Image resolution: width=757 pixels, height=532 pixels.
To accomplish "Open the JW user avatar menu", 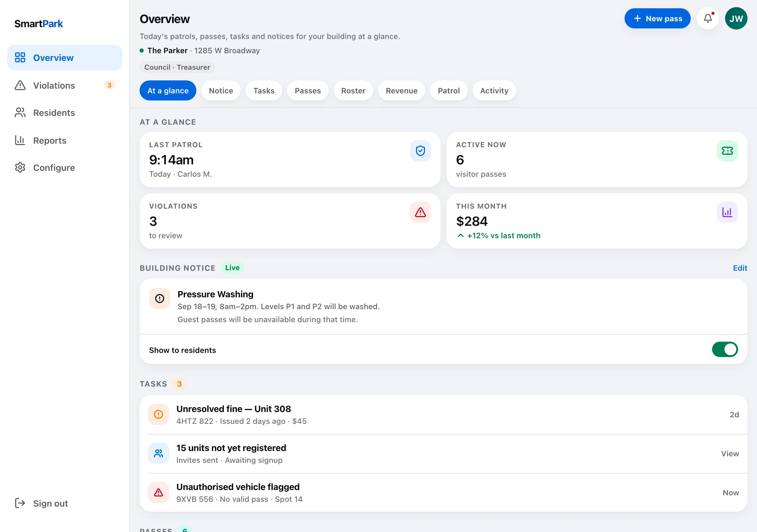I will [x=736, y=18].
